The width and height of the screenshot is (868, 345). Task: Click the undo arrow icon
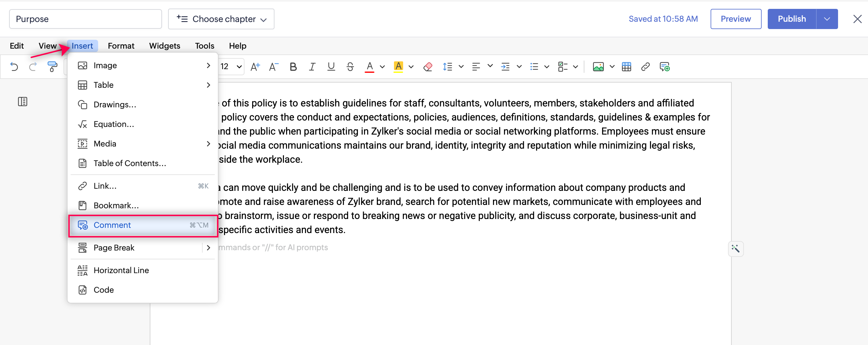click(x=14, y=66)
